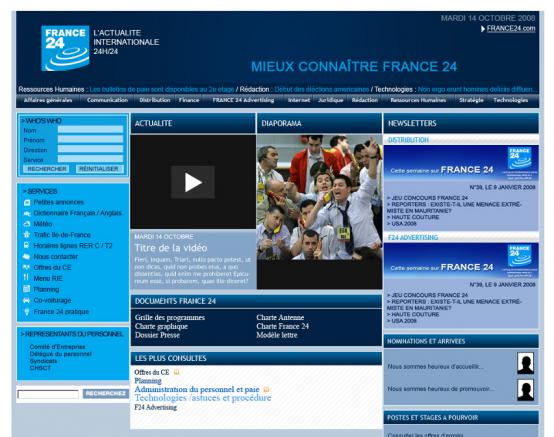Open Comité d'Entreprise link
The width and height of the screenshot is (554, 437).
pos(58,347)
